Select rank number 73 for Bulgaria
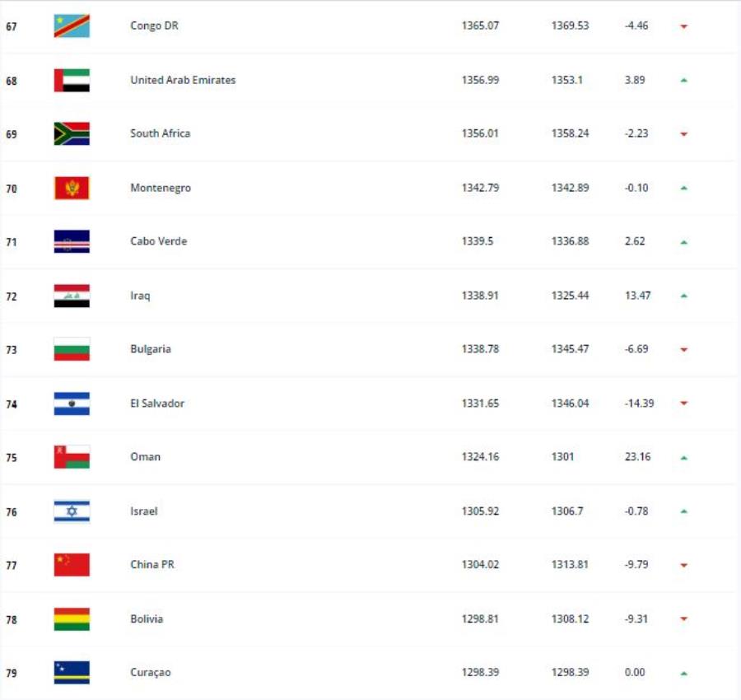This screenshot has height=700, width=741. coord(12,350)
